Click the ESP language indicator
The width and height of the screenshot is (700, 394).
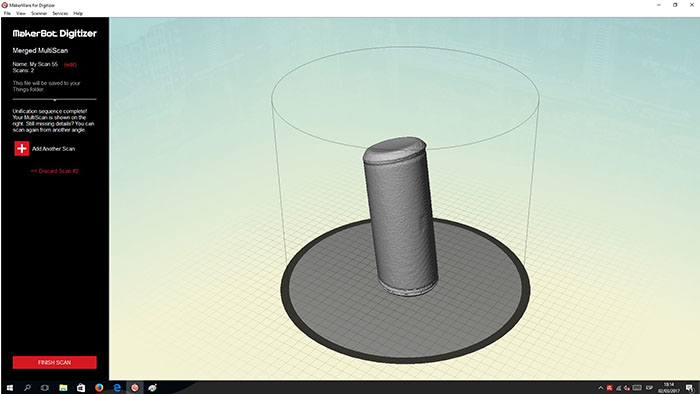point(650,388)
